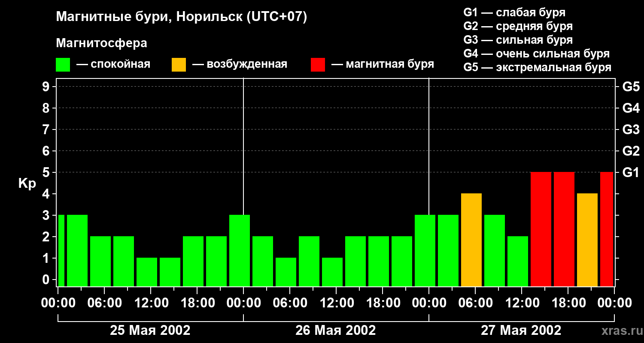The width and height of the screenshot is (644, 343).
Task: Click the '18:00' time label for 27 May
Action: point(568,303)
